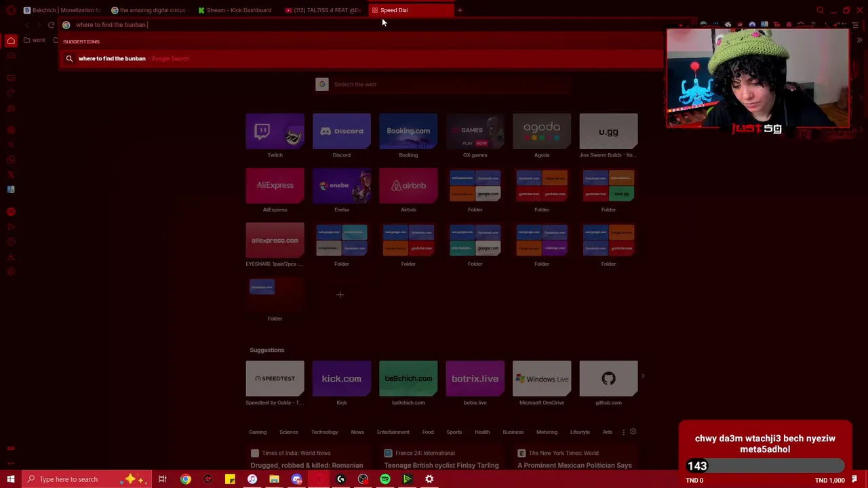Open news feed settings gear
Viewport: 868px width, 488px height.
633,432
